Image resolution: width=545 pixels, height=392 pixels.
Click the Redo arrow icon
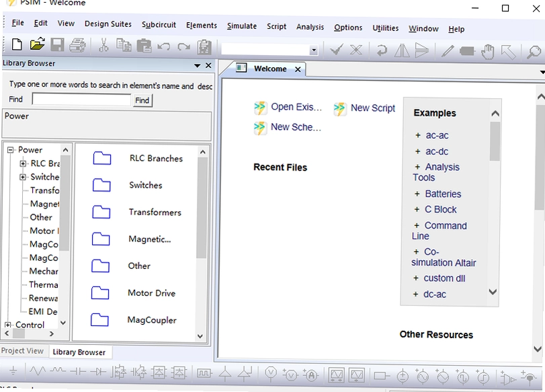click(x=183, y=46)
